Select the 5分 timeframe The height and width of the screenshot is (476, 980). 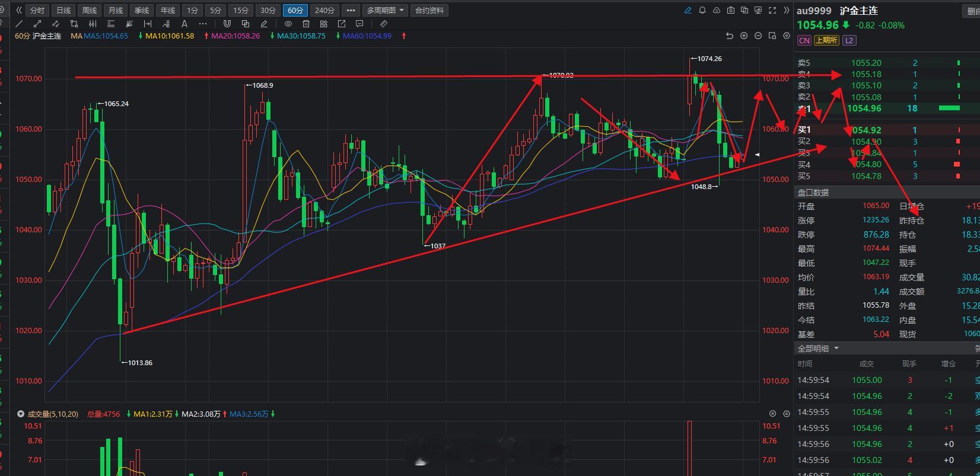click(215, 10)
